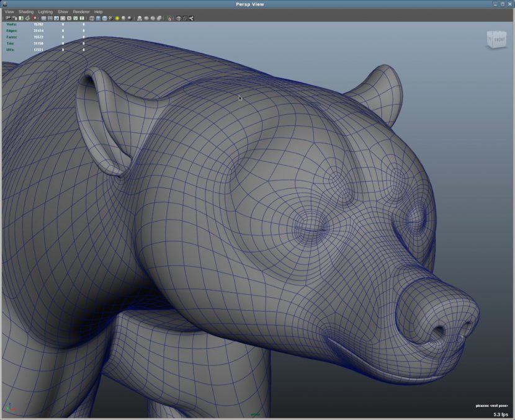
Task: Open the Renderer menu
Action: tap(81, 11)
